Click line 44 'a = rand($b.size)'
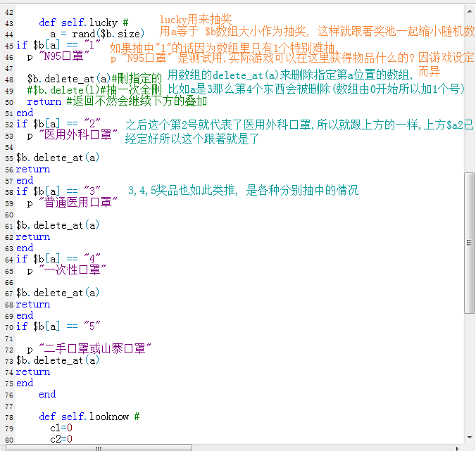Viewport: 476px width, 451px height. point(97,34)
